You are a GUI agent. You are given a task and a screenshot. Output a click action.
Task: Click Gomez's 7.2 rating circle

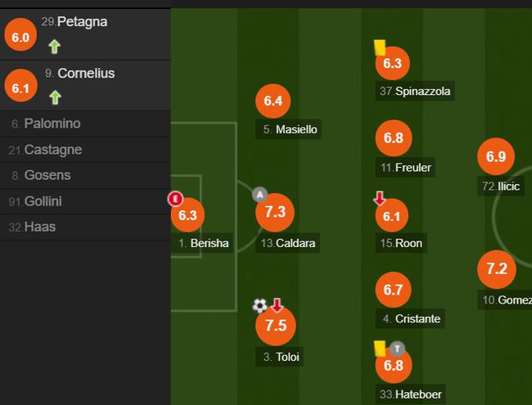tap(497, 269)
